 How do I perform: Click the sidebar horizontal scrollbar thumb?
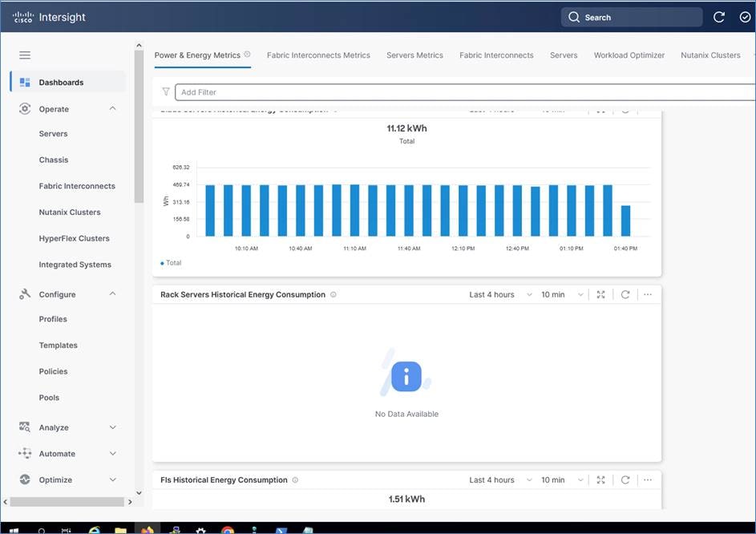point(67,502)
